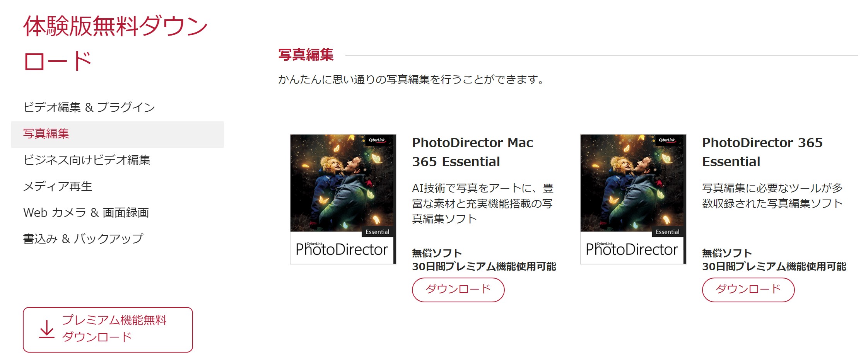Open PhotoDirector Mac 365 Essential box image
This screenshot has width=868, height=358.
click(343, 199)
